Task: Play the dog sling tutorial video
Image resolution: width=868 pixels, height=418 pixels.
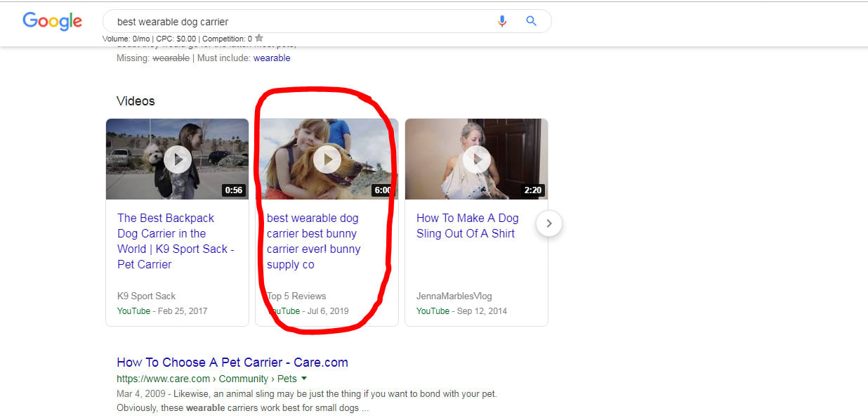Action: (x=476, y=159)
